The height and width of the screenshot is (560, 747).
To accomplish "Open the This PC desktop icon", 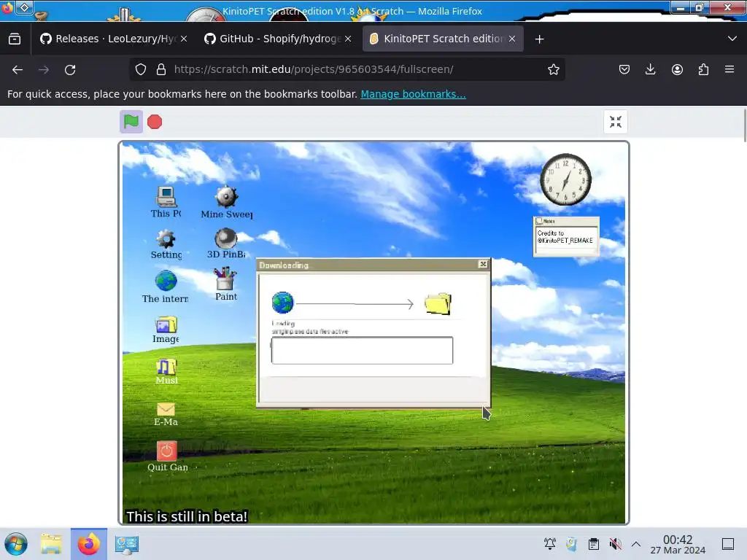I will pos(166,202).
